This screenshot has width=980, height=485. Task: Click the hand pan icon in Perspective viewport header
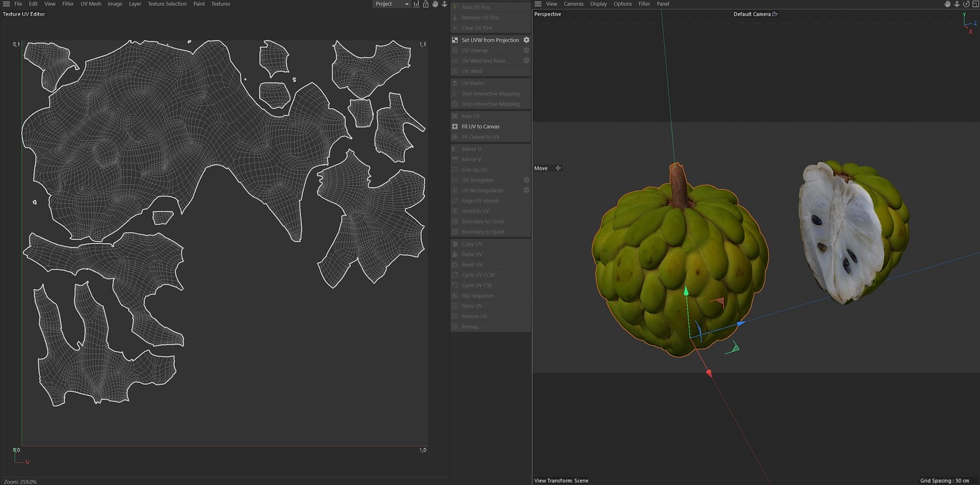pyautogui.click(x=947, y=4)
